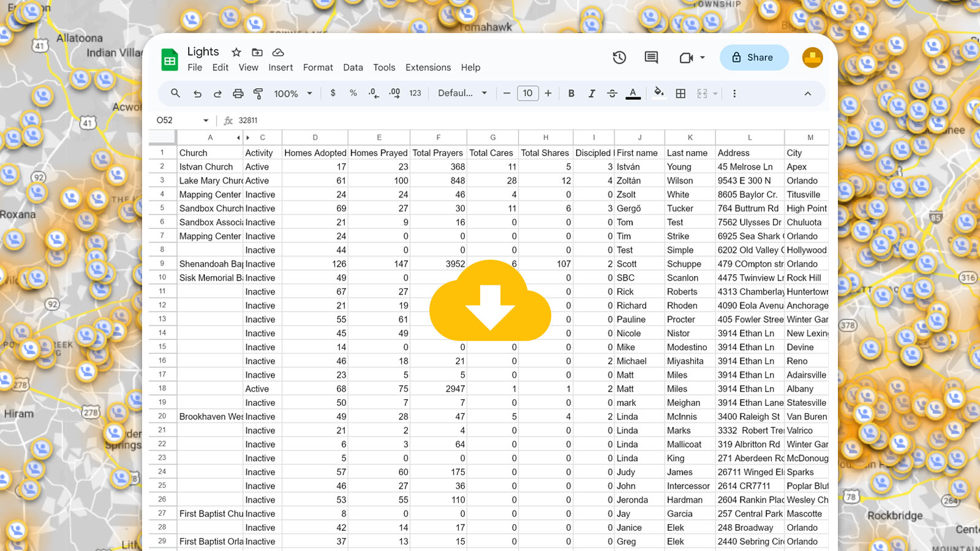
Task: Select column D header
Action: coord(315,138)
